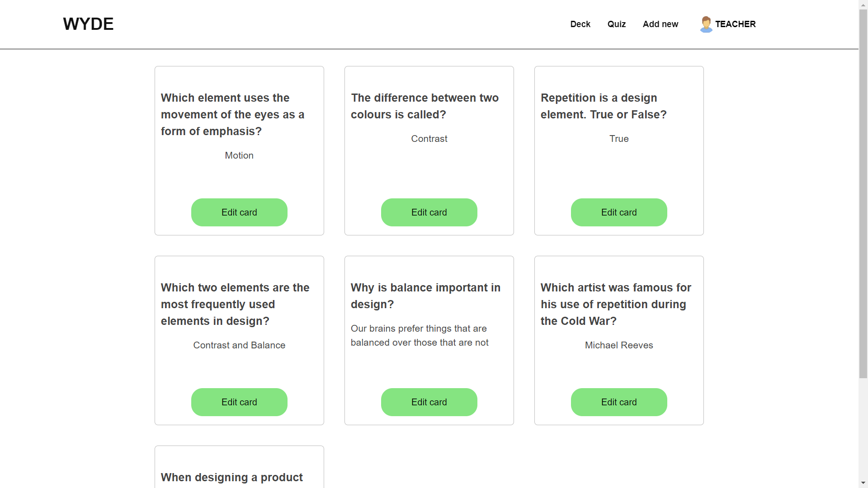
Task: Click the teacher avatar icon
Action: (706, 24)
